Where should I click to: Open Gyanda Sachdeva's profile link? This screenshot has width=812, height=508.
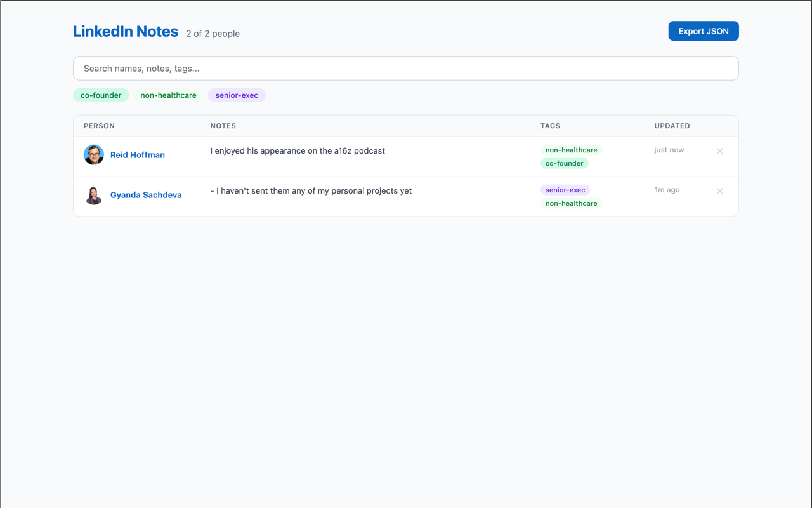click(x=146, y=195)
